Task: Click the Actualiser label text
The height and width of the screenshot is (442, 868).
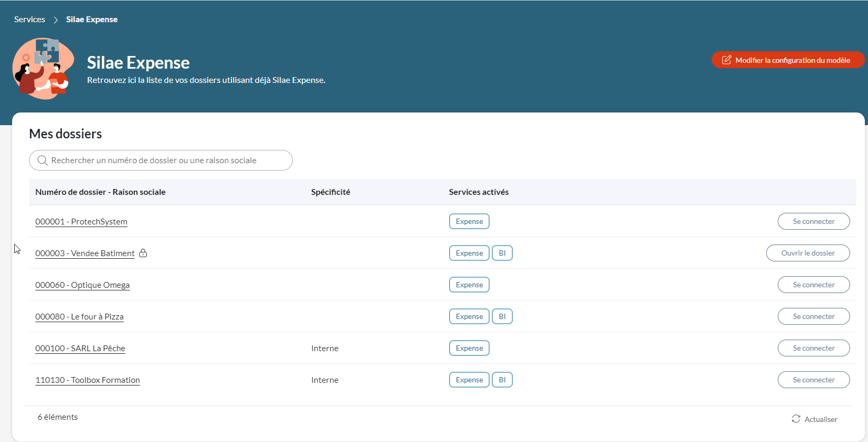Action: 821,419
